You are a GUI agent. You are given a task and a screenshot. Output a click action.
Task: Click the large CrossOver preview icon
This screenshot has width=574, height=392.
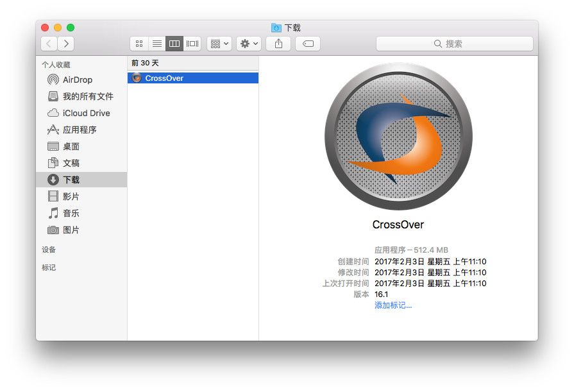(x=398, y=136)
